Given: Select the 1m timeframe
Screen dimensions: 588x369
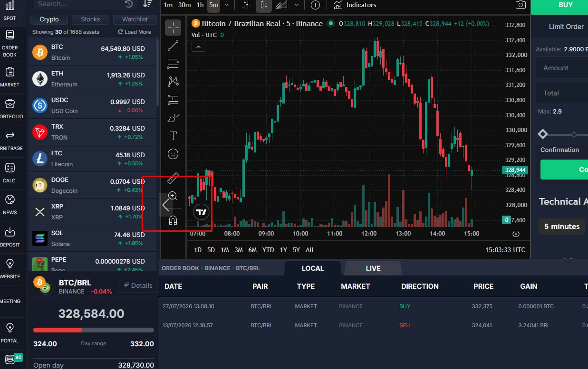Looking at the screenshot, I should click(x=168, y=5).
